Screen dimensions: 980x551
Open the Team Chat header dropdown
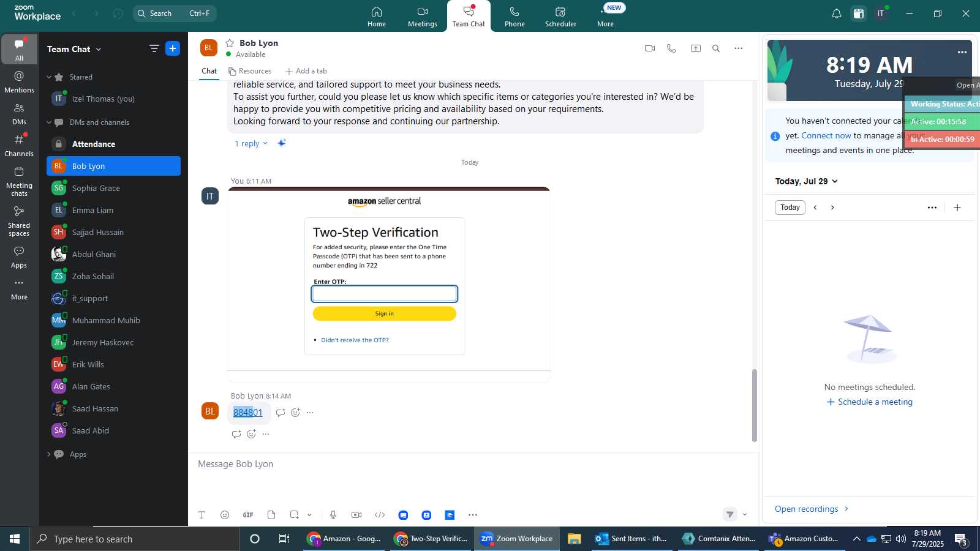(99, 49)
